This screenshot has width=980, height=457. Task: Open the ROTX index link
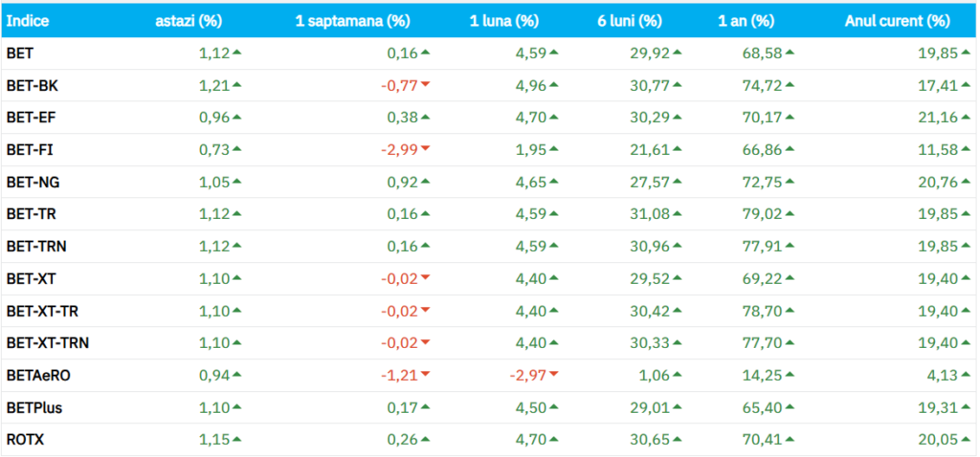point(25,439)
